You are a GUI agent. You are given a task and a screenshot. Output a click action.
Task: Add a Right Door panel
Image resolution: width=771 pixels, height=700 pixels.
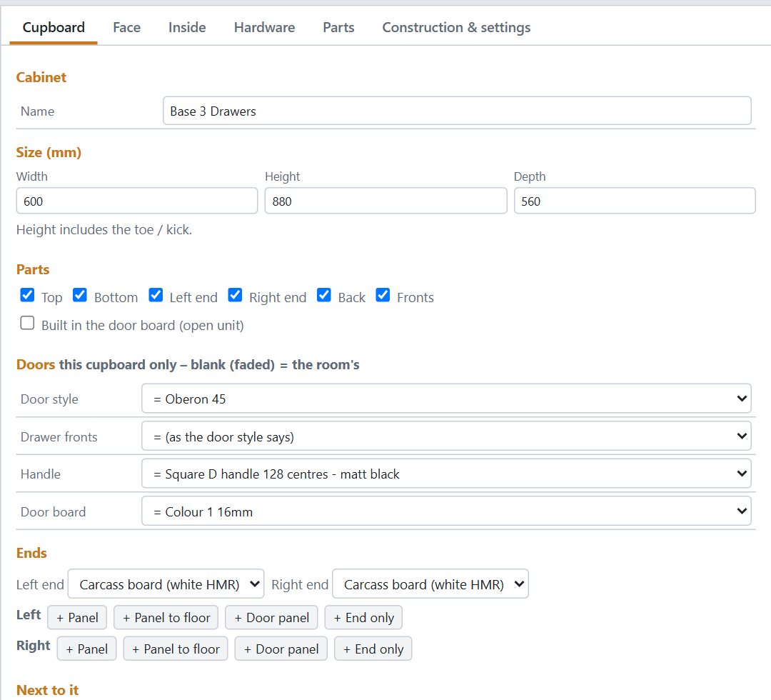281,649
